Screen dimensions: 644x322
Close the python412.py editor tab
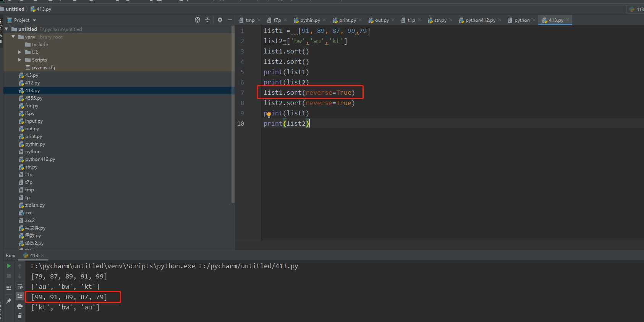click(500, 20)
